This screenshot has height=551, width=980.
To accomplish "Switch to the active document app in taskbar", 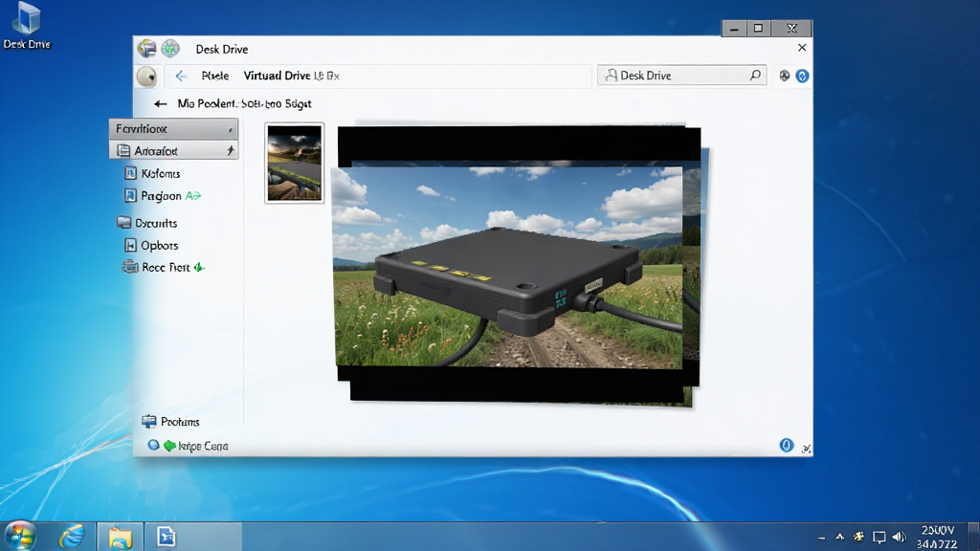I will tap(167, 536).
